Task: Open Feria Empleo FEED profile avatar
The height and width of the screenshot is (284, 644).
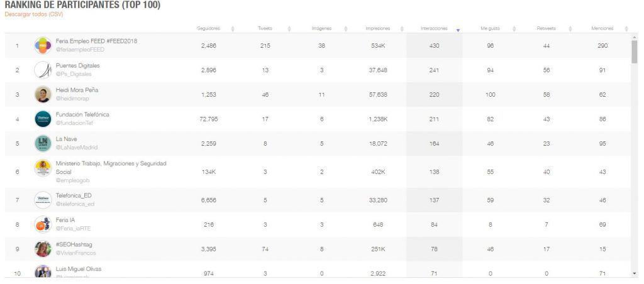Action: [43, 46]
